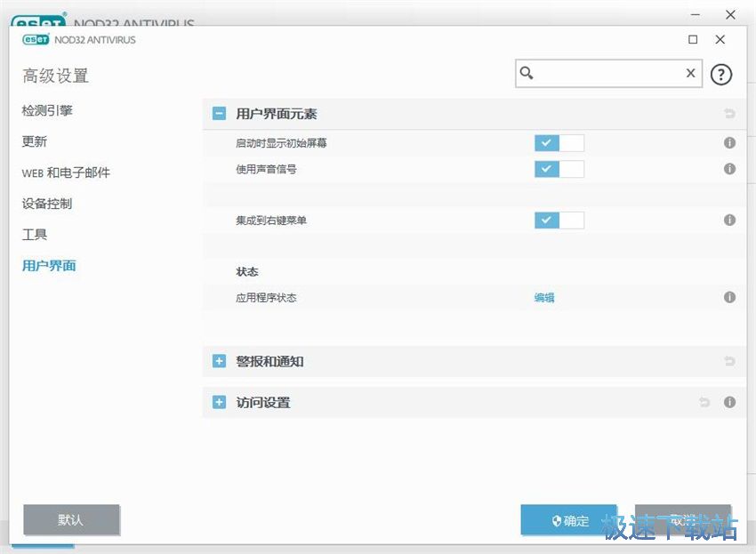The image size is (756, 554).
Task: Toggle 集成到右键菜单 switch
Action: 559,220
